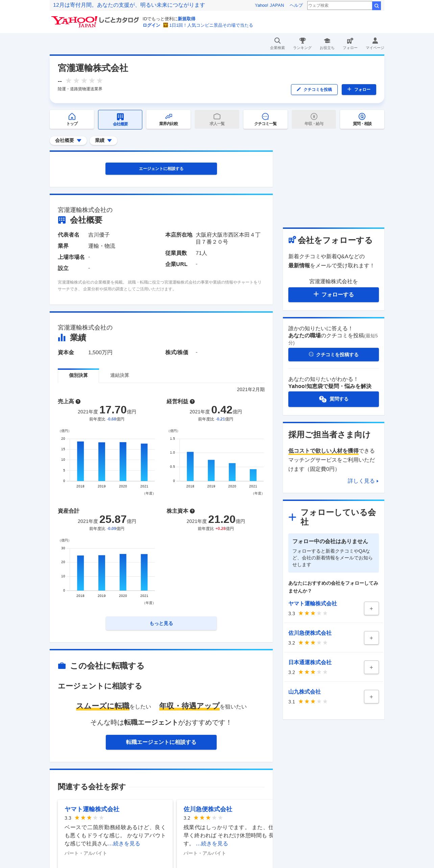Click the 2020 bar in 資産合計 chart
This screenshot has width=434, height=868.
(x=123, y=572)
